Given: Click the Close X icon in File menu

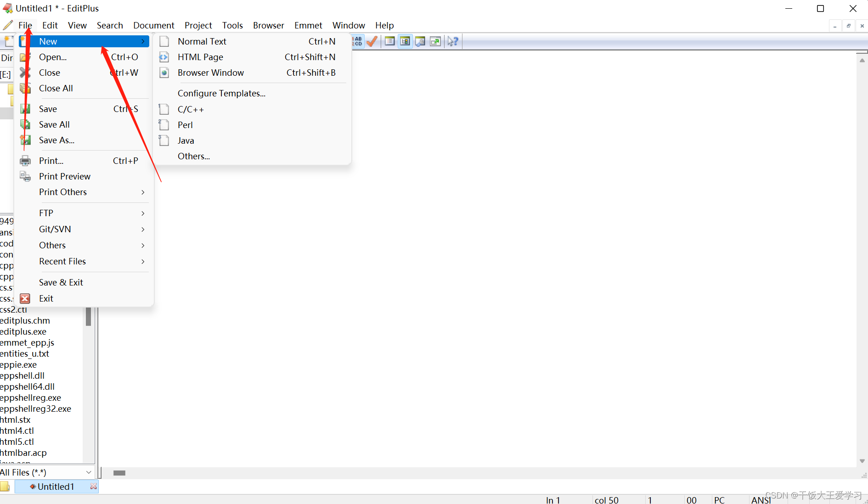Looking at the screenshot, I should point(25,73).
